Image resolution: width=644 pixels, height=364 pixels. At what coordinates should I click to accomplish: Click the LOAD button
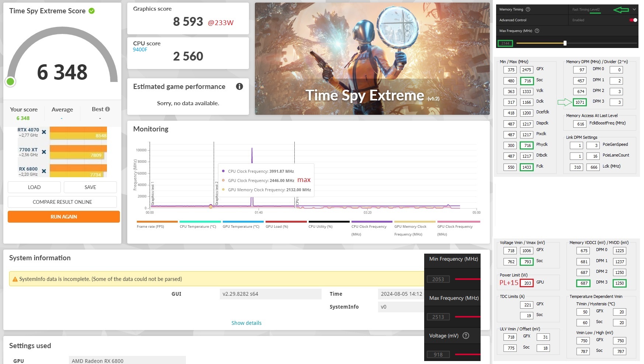(34, 187)
